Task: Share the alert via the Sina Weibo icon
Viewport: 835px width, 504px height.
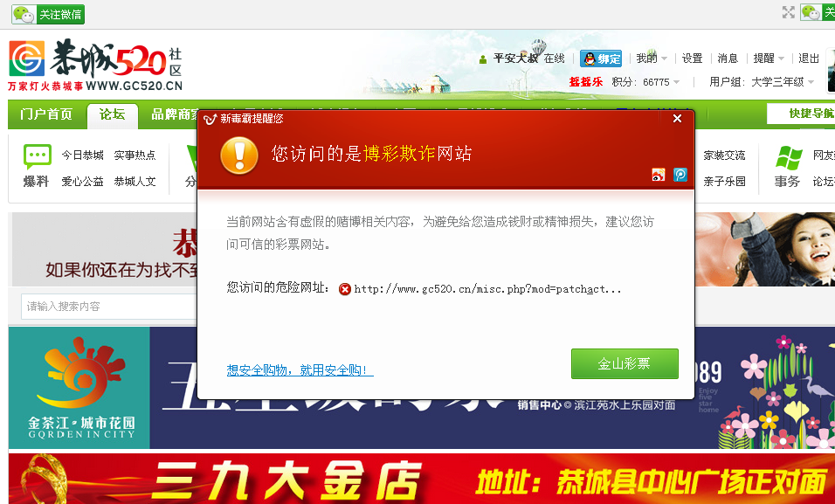Action: point(658,175)
